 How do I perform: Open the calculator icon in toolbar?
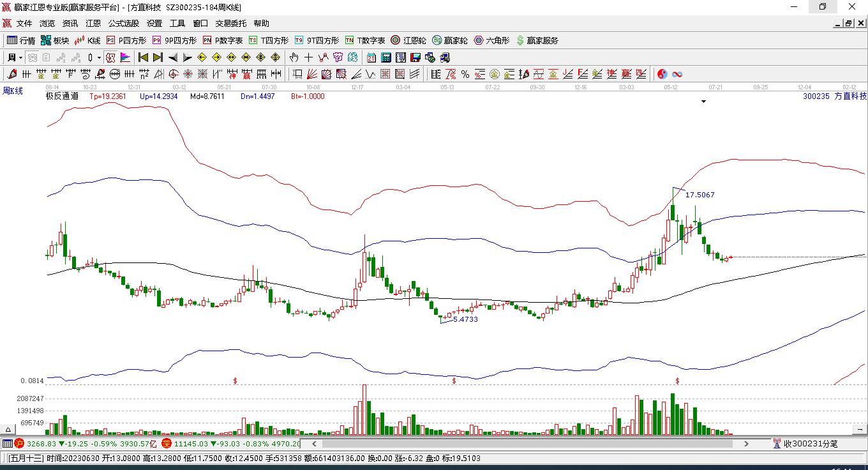coord(386,57)
